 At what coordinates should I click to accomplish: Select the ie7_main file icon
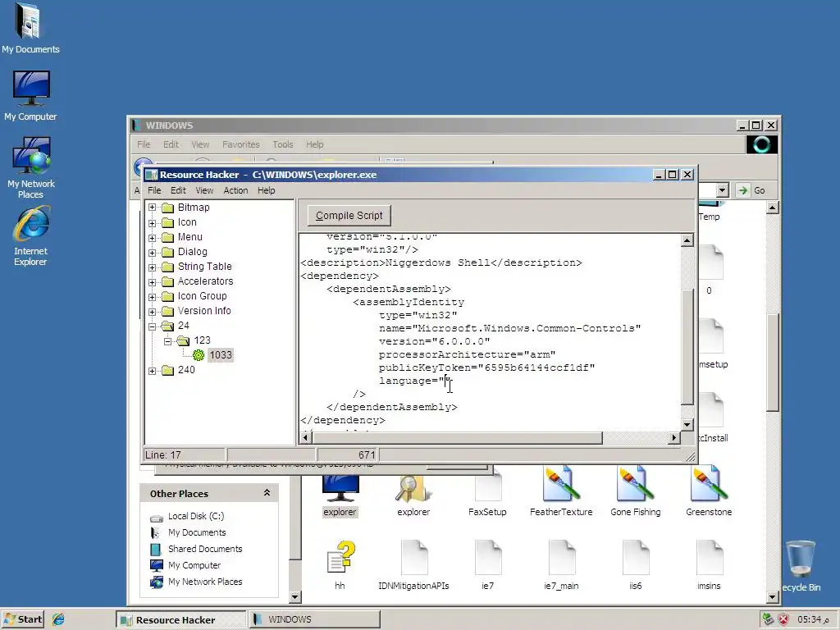pos(561,565)
